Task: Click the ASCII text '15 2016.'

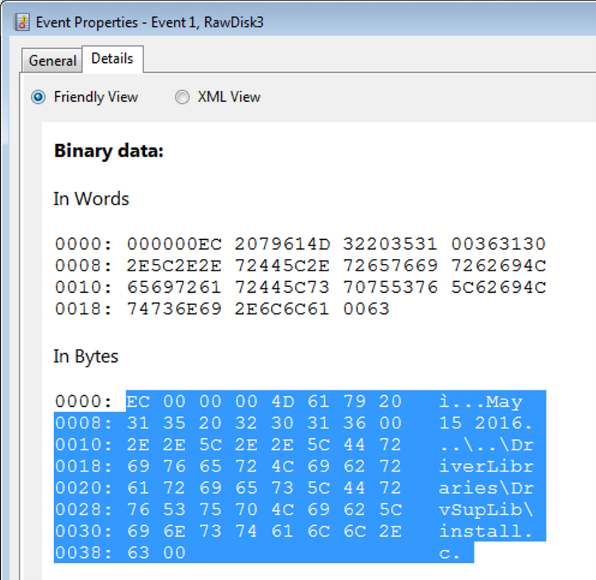Action: [486, 423]
